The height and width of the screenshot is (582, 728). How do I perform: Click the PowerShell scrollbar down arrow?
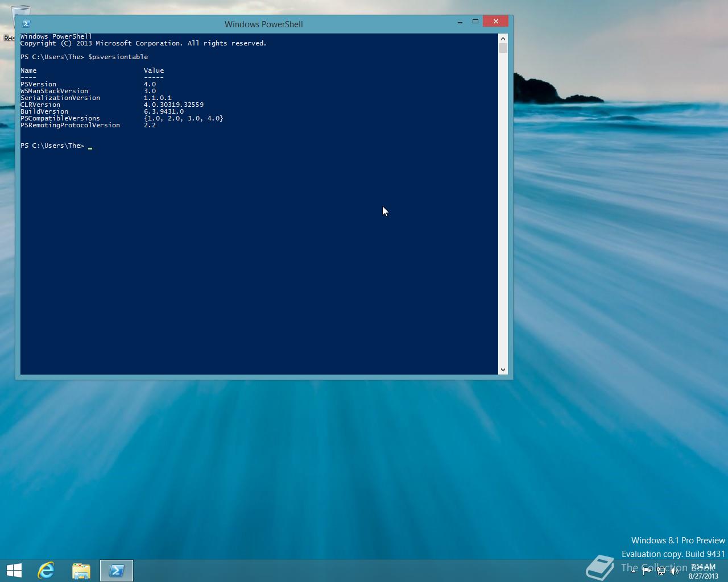503,370
